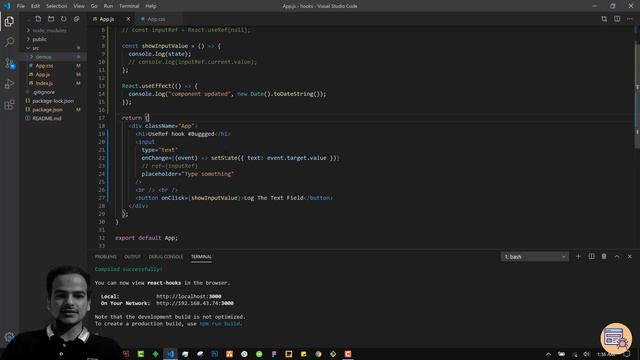This screenshot has width=640, height=360.
Task: Expand the public folder
Action: (53, 39)
